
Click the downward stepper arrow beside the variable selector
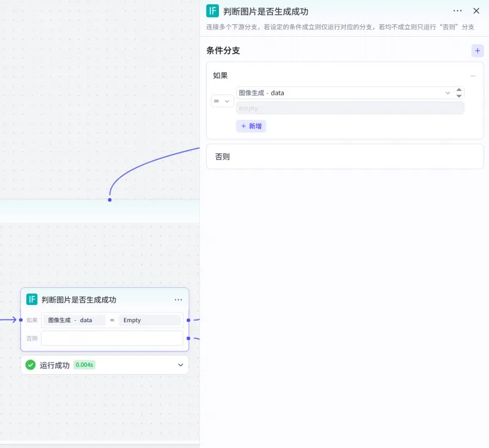(x=458, y=96)
